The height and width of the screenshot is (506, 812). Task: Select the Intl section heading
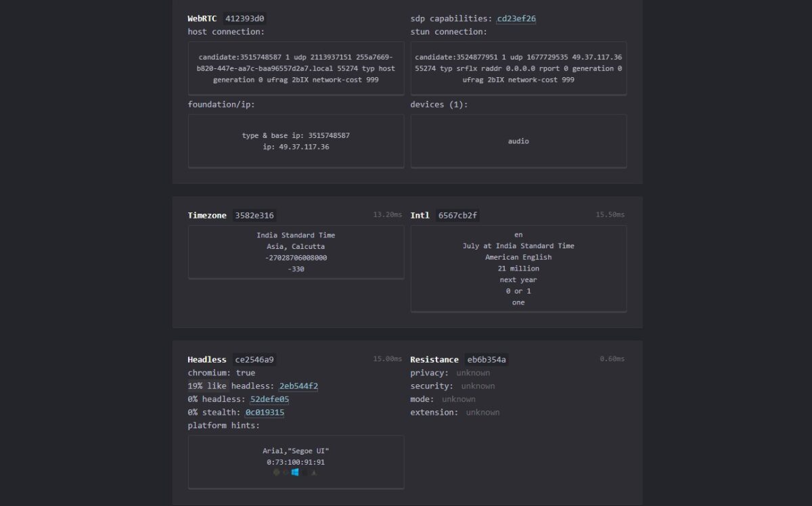[420, 216]
